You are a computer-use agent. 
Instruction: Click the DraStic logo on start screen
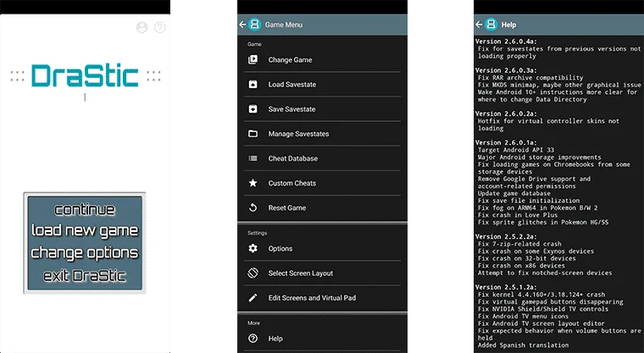coord(85,76)
